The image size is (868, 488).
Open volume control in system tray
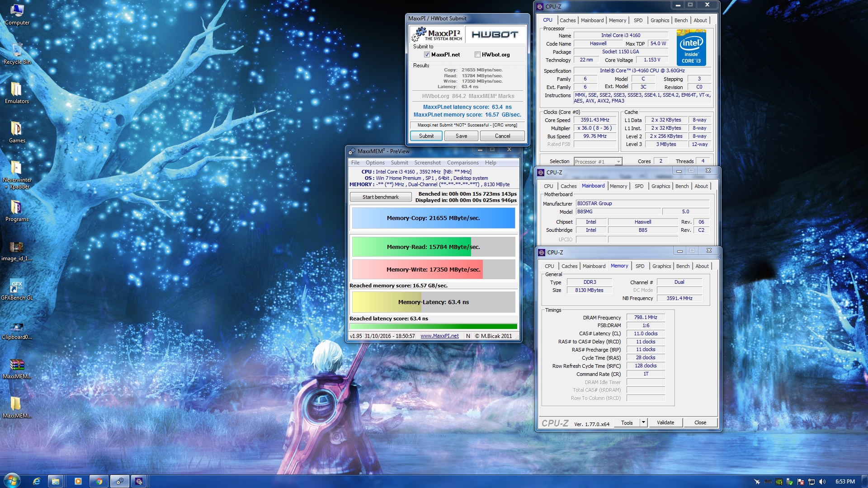822,482
